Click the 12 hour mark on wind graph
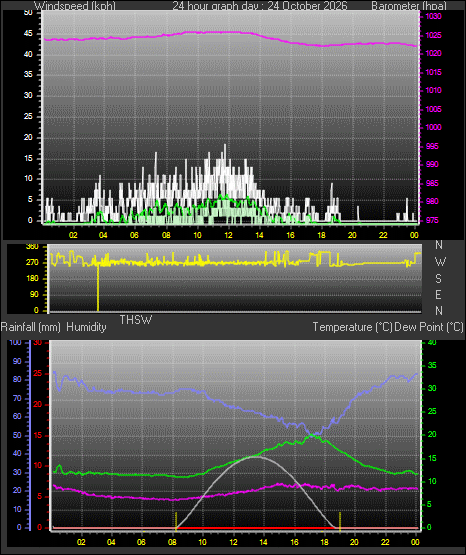466x555 pixels. coord(228,235)
